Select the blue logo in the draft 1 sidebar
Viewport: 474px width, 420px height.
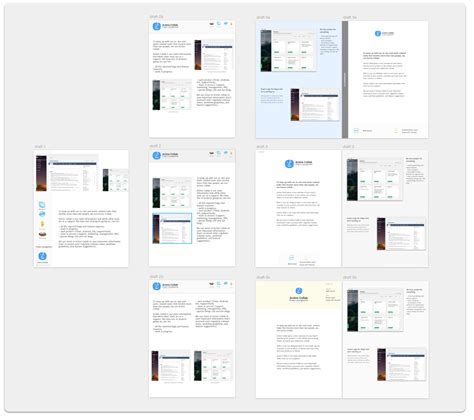42,256
